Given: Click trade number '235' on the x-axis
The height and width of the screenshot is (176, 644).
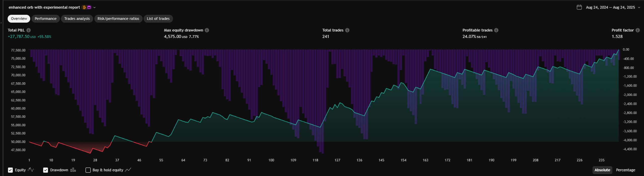Looking at the screenshot, I should pos(601,160).
